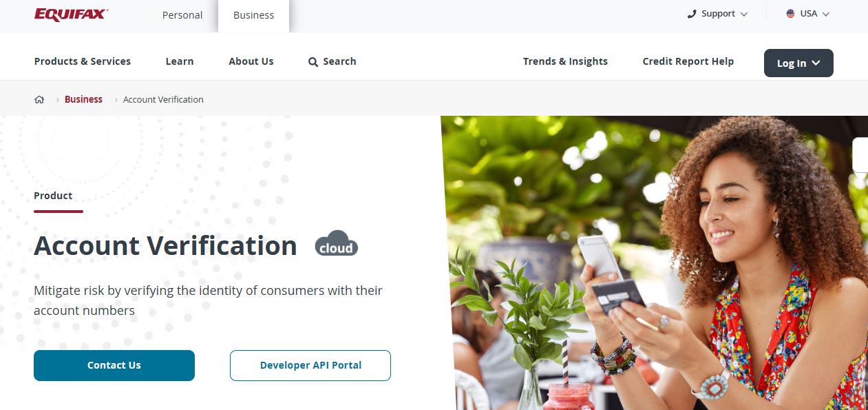868x410 pixels.
Task: Select the Business tab
Action: tap(253, 15)
